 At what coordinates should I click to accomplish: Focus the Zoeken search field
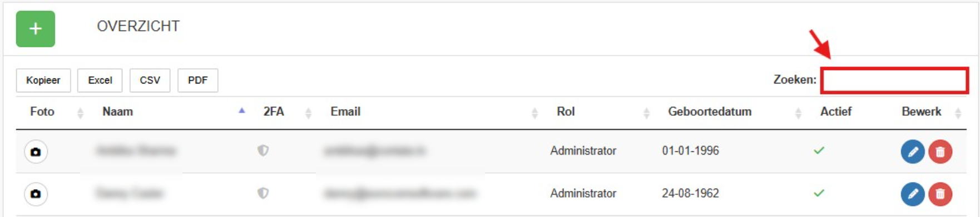894,80
